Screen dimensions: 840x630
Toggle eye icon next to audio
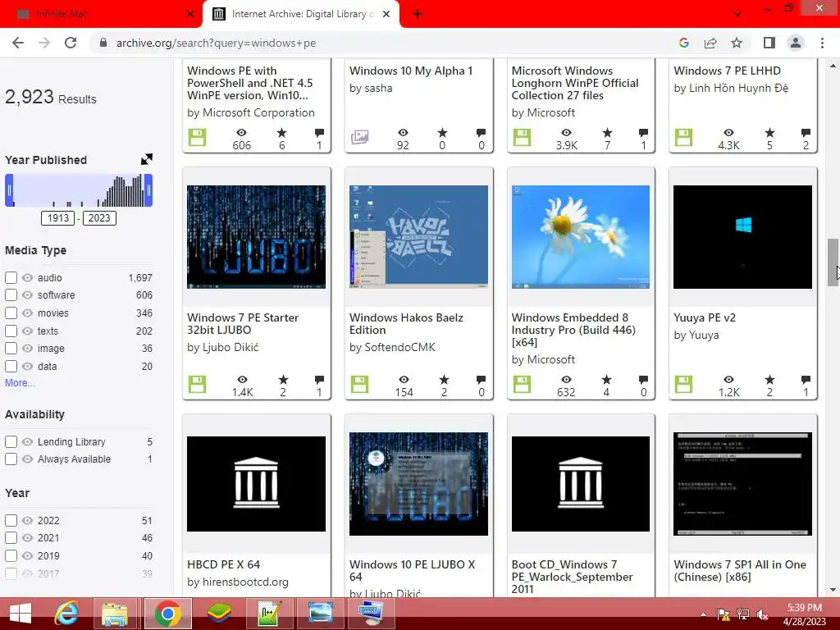point(27,277)
